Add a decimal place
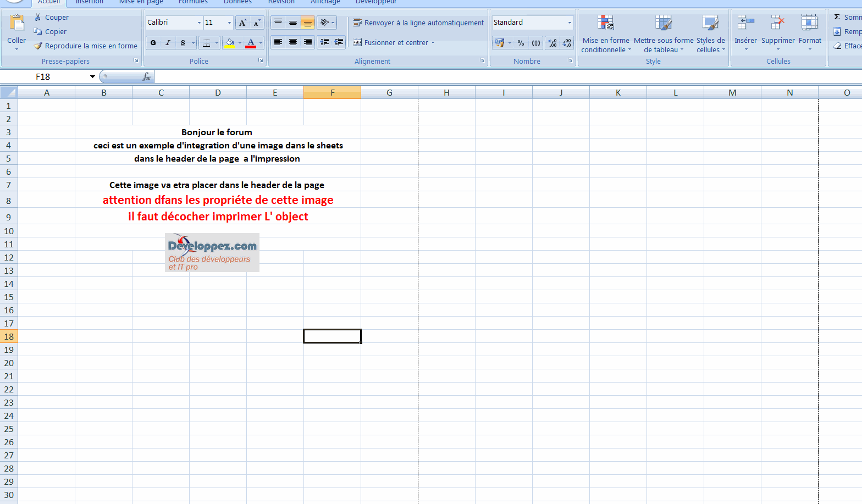The image size is (862, 504). 552,43
